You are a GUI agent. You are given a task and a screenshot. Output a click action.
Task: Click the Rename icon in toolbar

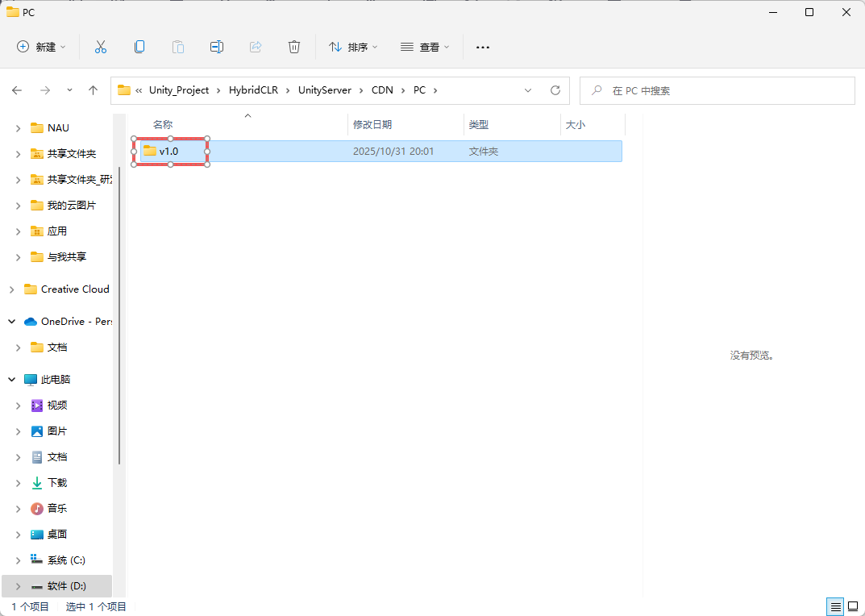[x=217, y=47]
